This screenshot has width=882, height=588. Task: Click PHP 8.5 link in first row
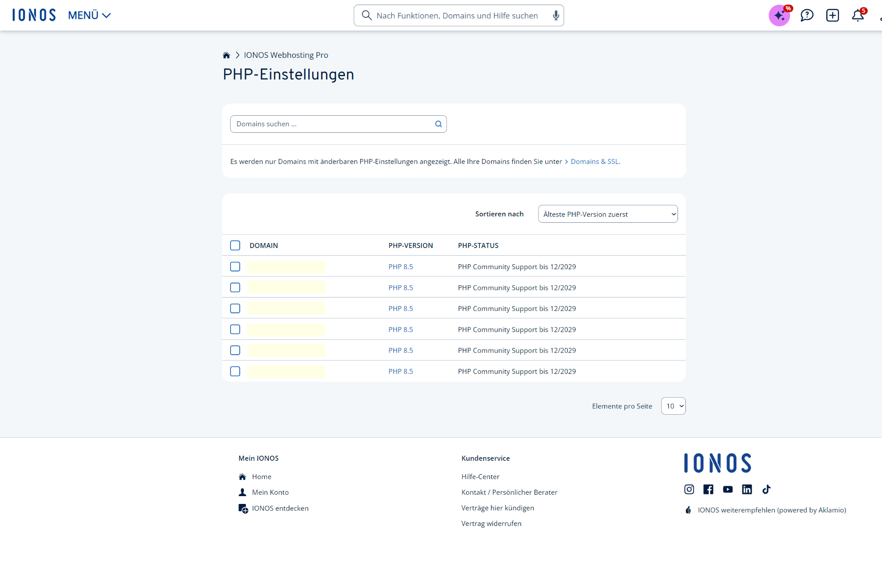point(401,267)
